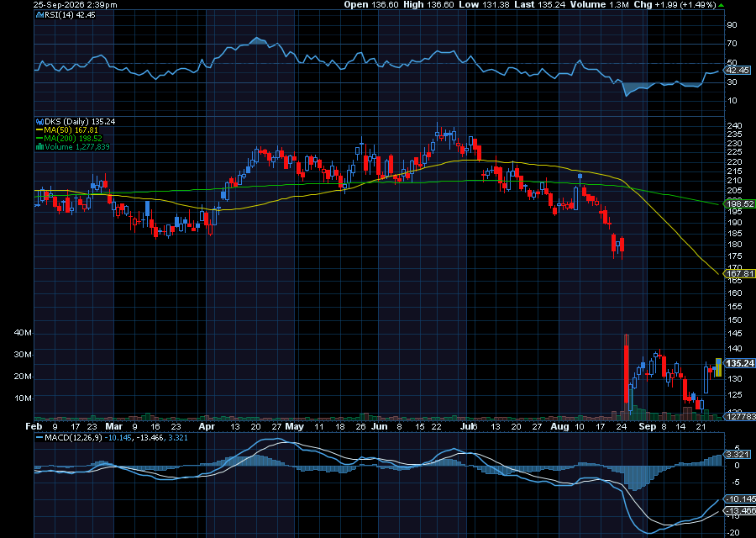Click the candlestick icon beside DKS (Daily)

(x=40, y=122)
